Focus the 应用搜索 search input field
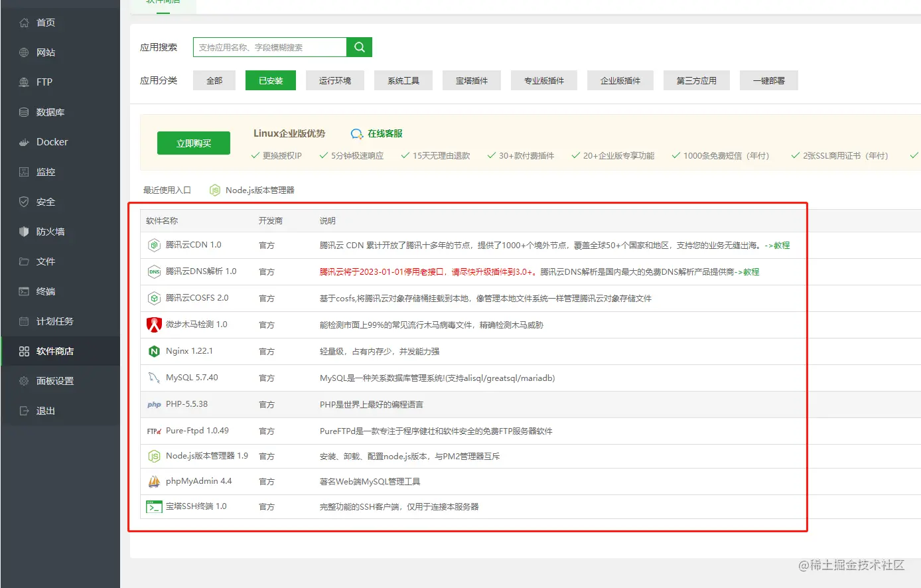This screenshot has height=588, width=921. point(270,47)
